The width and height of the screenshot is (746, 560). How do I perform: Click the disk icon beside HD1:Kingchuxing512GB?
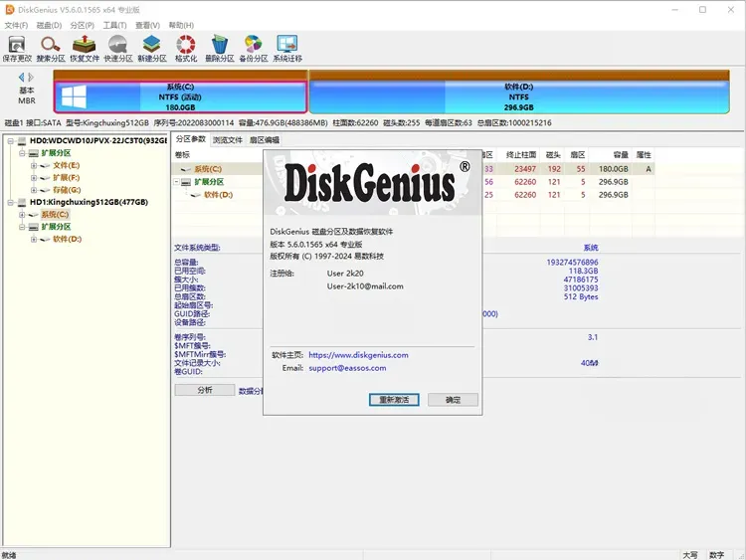coord(22,202)
